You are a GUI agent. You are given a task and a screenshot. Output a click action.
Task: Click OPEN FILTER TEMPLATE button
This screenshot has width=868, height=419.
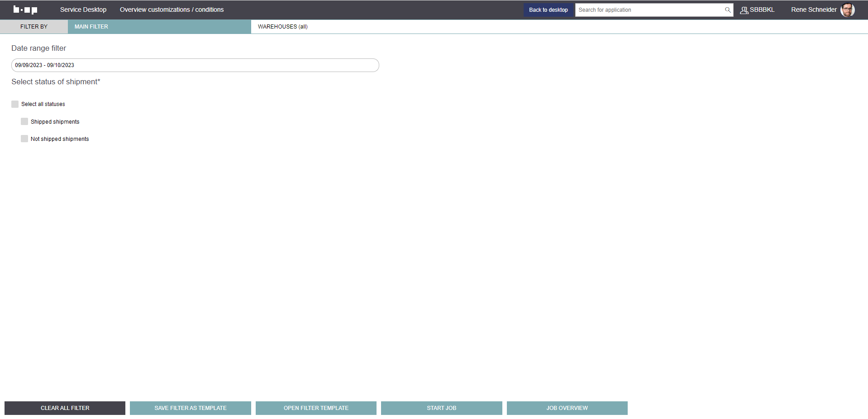[x=316, y=408]
